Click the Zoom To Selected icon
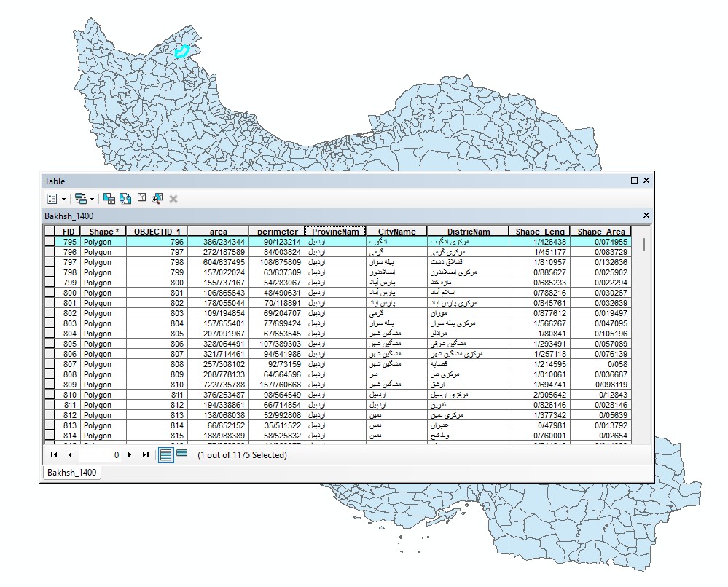The image size is (728, 587). (x=157, y=199)
